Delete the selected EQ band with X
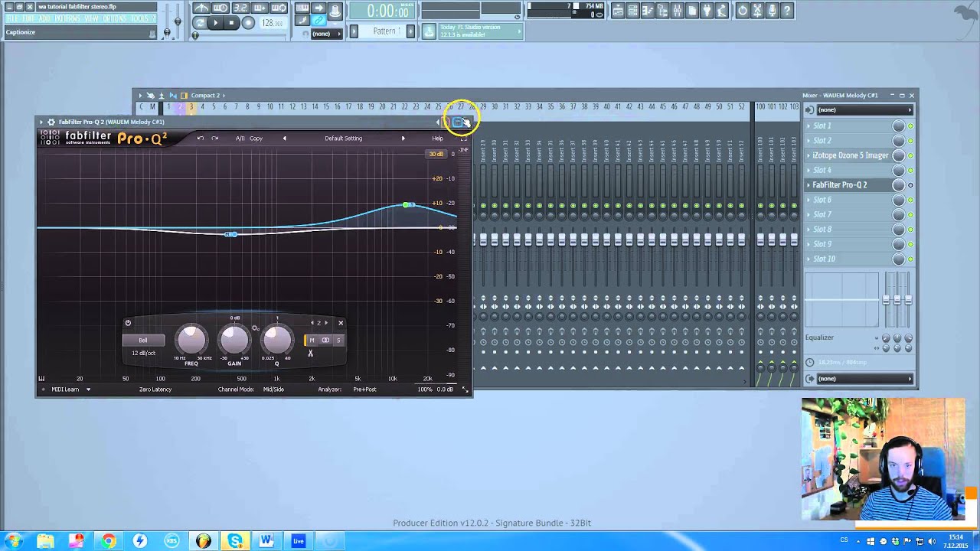The width and height of the screenshot is (980, 551). point(341,323)
